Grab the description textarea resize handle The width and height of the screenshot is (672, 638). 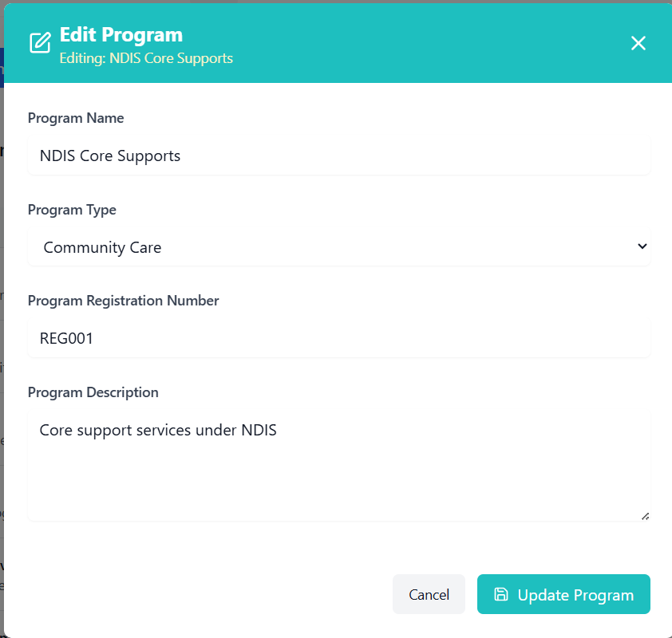coord(645,516)
